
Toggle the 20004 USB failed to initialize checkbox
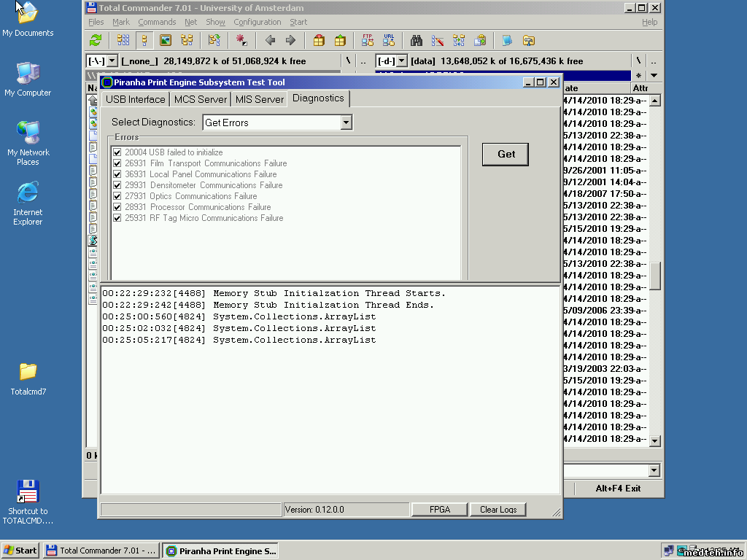[117, 152]
